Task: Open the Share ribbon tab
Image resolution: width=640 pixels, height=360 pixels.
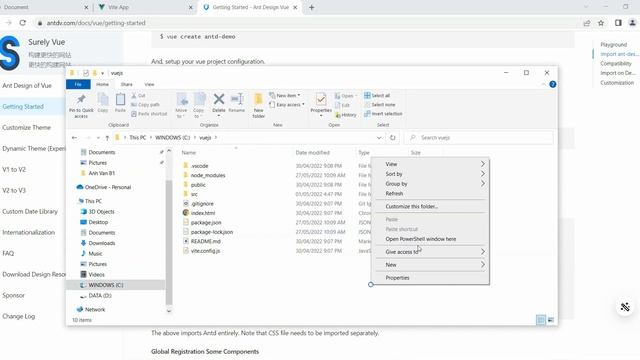Action: pos(127,84)
